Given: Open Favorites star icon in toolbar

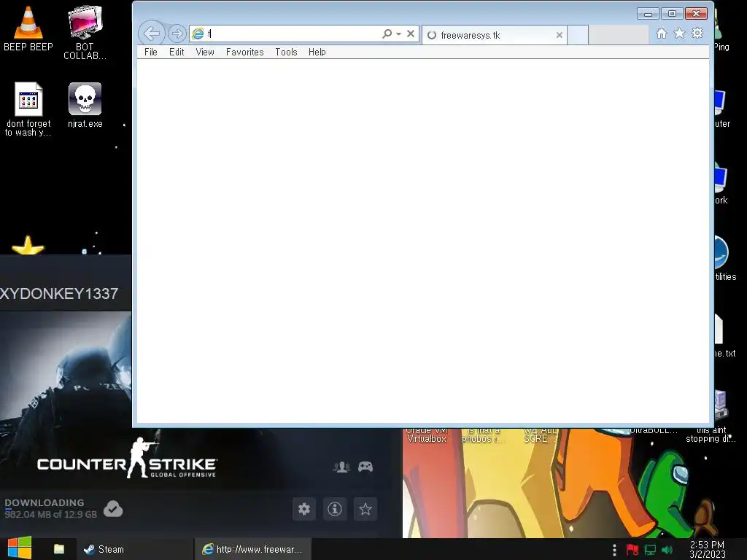Looking at the screenshot, I should [x=679, y=34].
